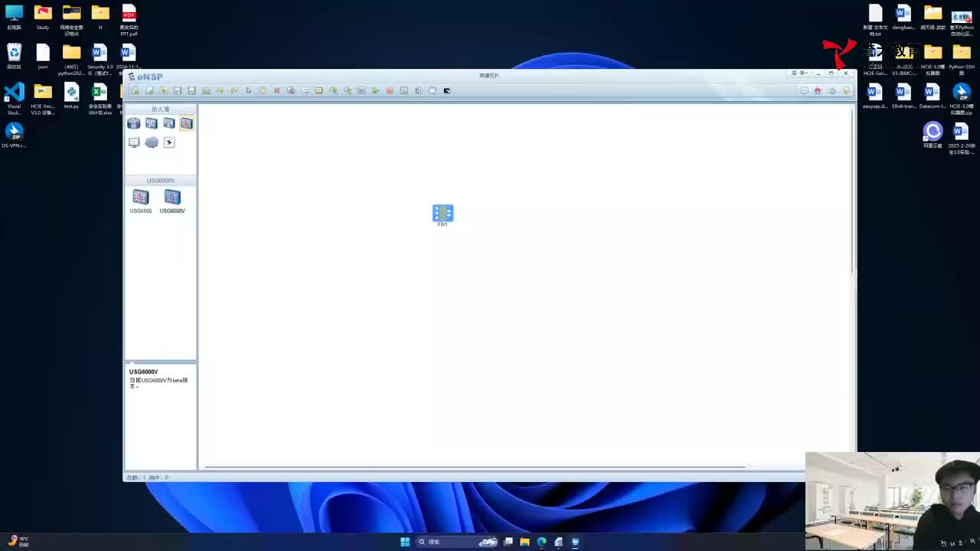Select the hand pan tool
Screen dimensions: 980x551
point(263,90)
